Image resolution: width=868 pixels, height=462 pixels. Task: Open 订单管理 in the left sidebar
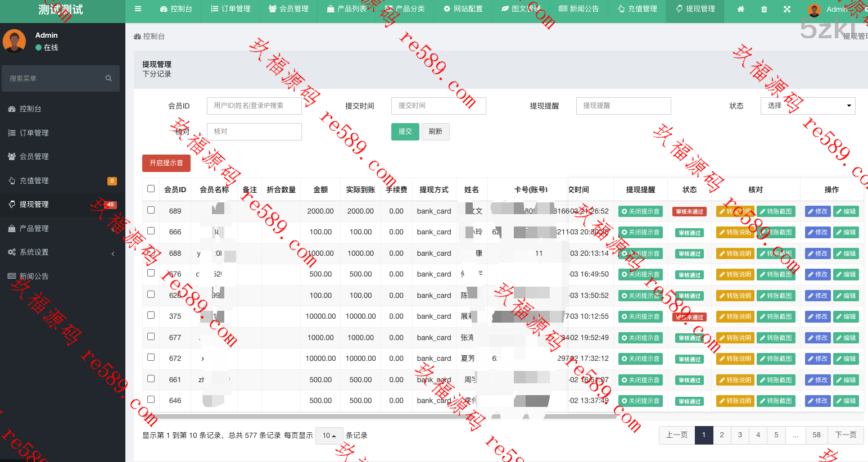click(x=34, y=133)
